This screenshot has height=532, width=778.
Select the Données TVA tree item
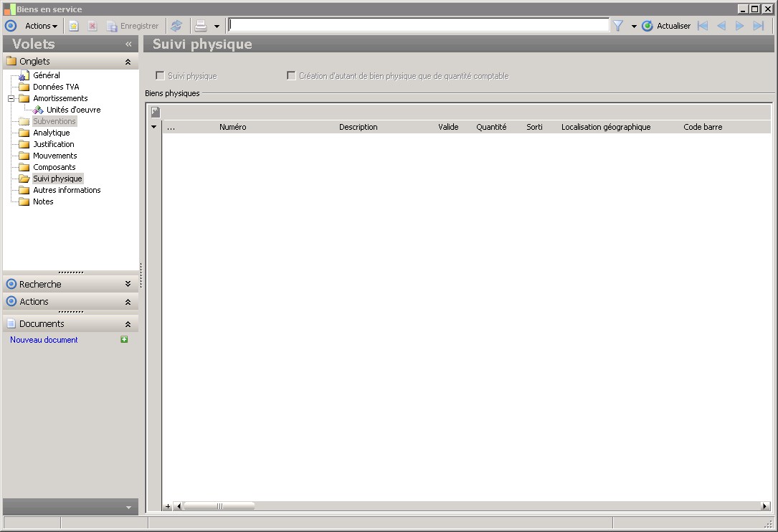coord(56,87)
